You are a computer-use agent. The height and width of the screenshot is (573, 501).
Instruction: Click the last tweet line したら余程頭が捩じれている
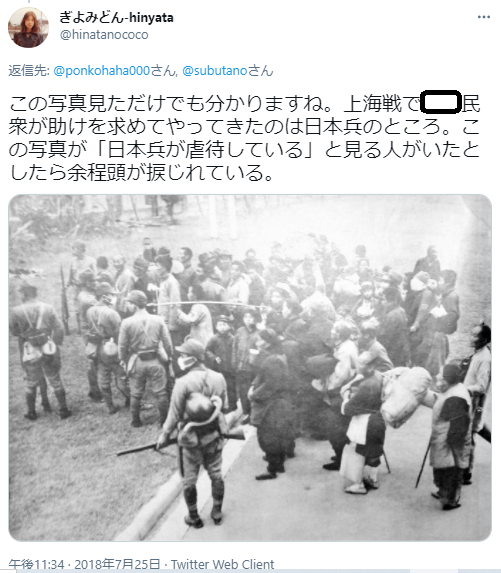(x=141, y=172)
